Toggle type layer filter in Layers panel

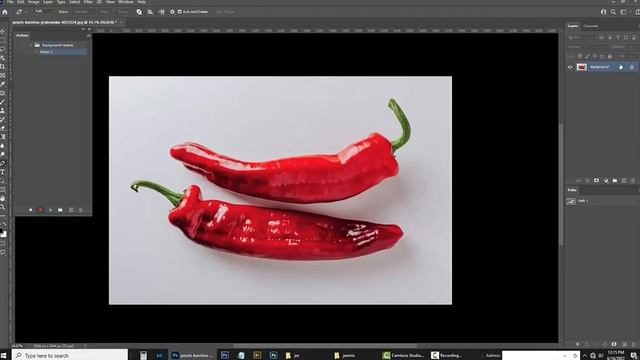click(618, 37)
